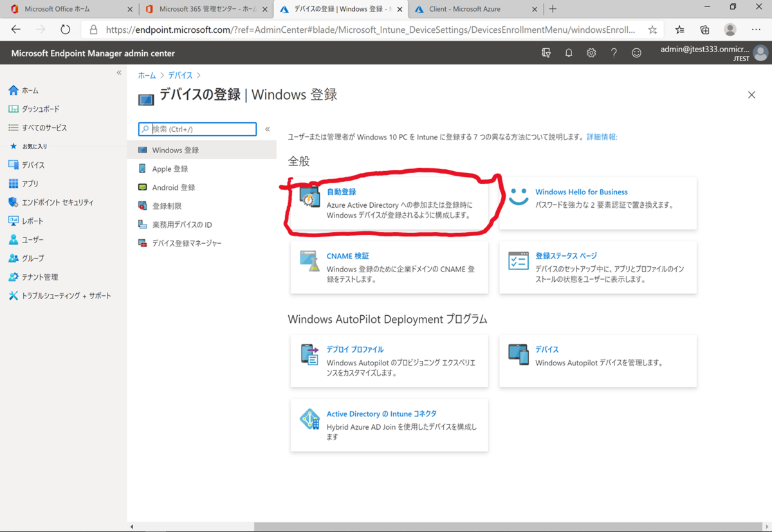Open the notifications bell
This screenshot has height=532, width=772.
click(569, 53)
